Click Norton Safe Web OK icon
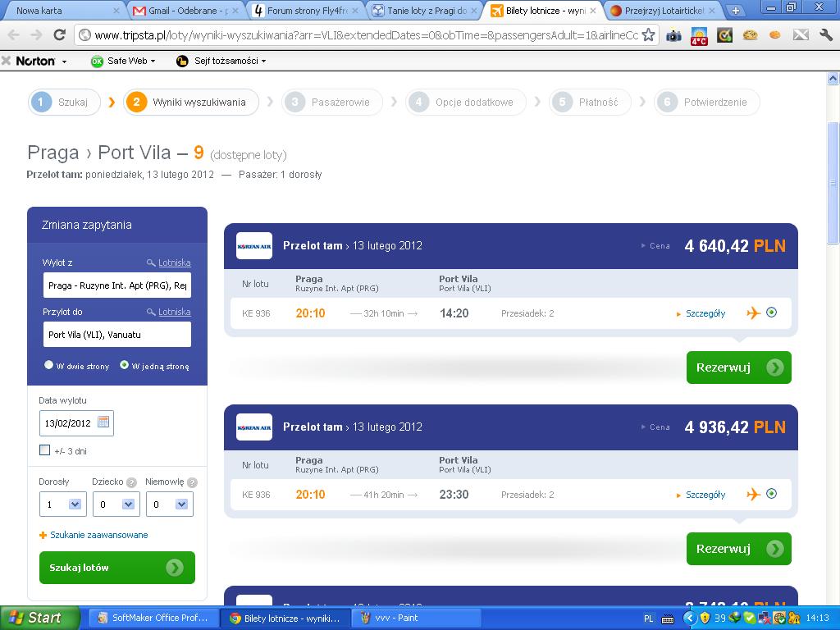Viewport: 840px width, 630px height. pyautogui.click(x=97, y=61)
